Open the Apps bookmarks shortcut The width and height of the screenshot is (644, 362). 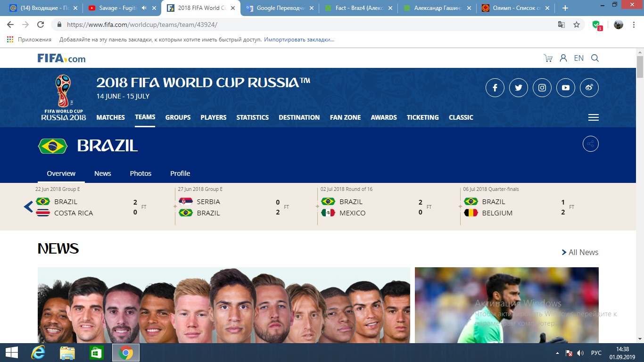[x=29, y=40]
